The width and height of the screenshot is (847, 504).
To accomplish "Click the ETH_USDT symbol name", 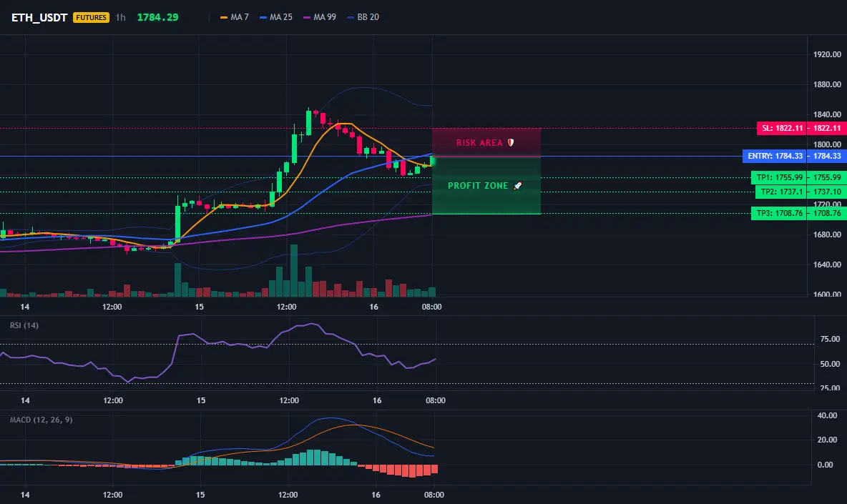I will (39, 17).
